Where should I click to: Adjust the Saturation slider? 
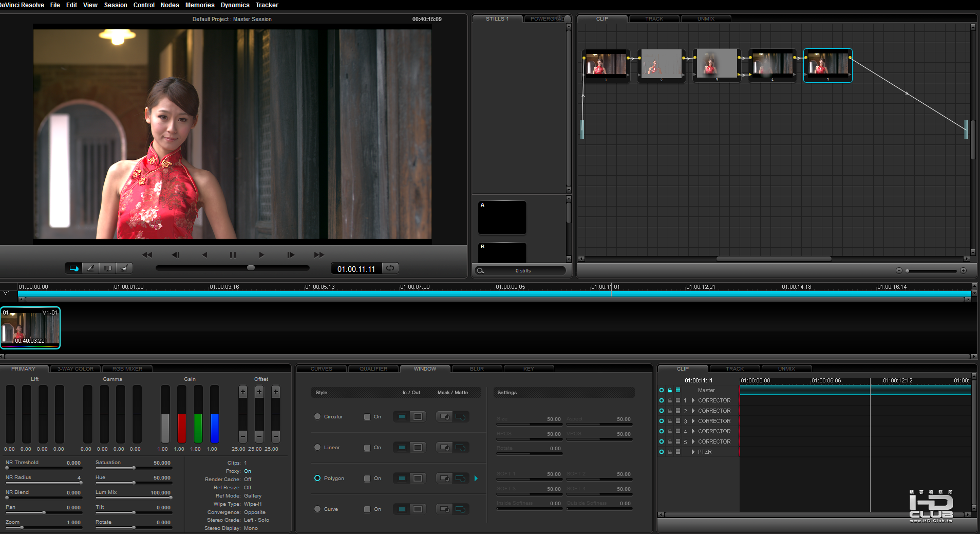click(134, 468)
